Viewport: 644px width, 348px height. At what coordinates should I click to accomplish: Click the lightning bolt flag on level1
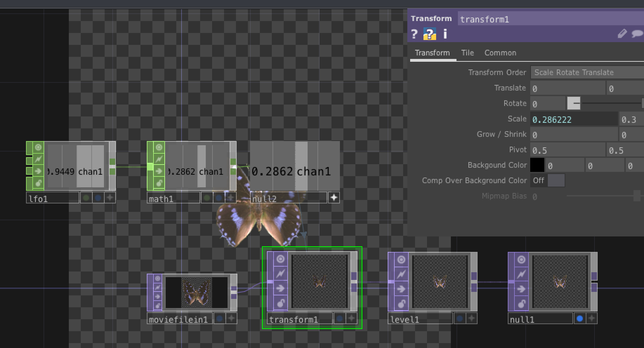click(401, 274)
